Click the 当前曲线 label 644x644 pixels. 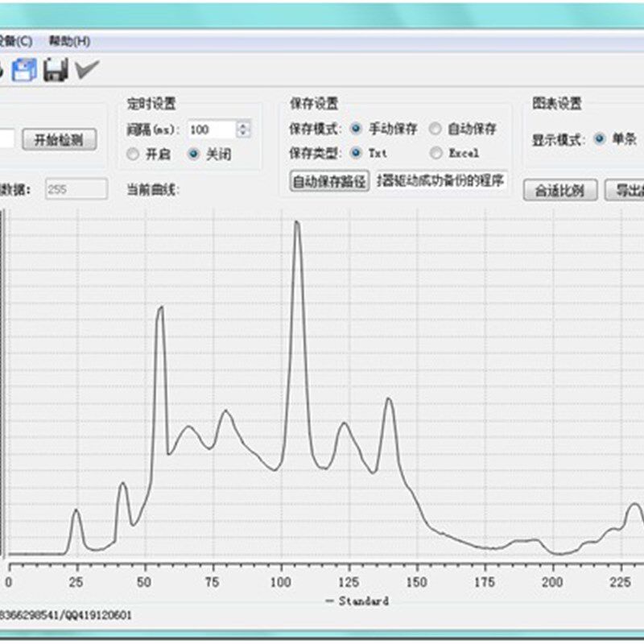pos(153,190)
